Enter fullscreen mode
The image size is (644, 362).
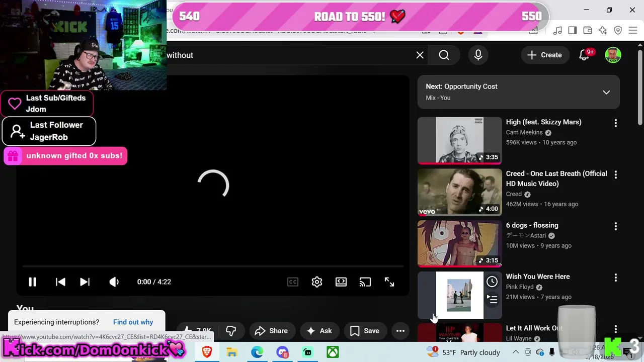pyautogui.click(x=389, y=282)
